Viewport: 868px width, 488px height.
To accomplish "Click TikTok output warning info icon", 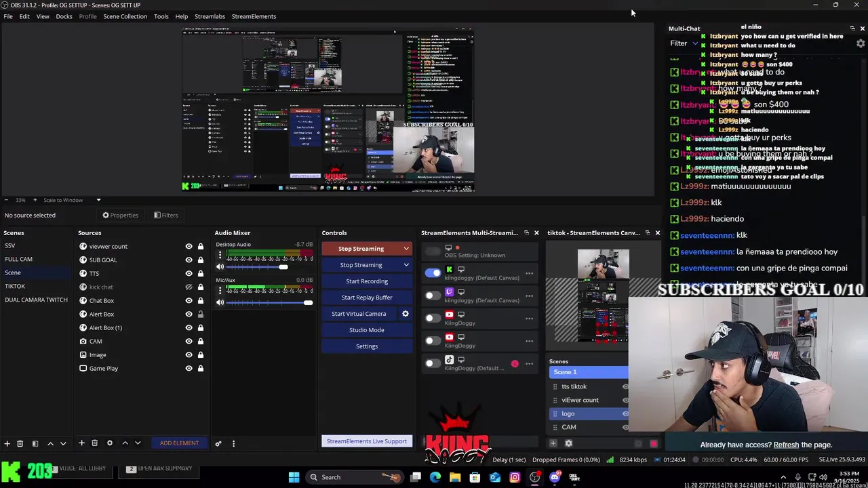I will [x=515, y=364].
